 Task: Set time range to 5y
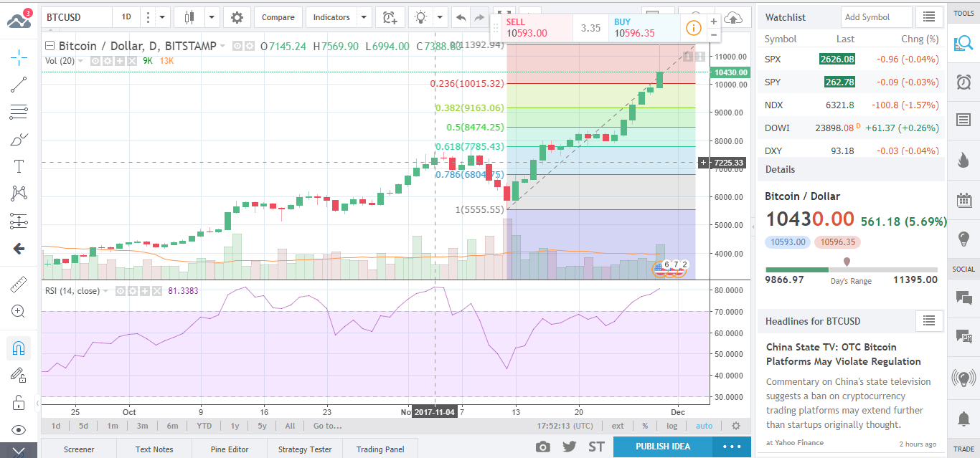coord(262,426)
